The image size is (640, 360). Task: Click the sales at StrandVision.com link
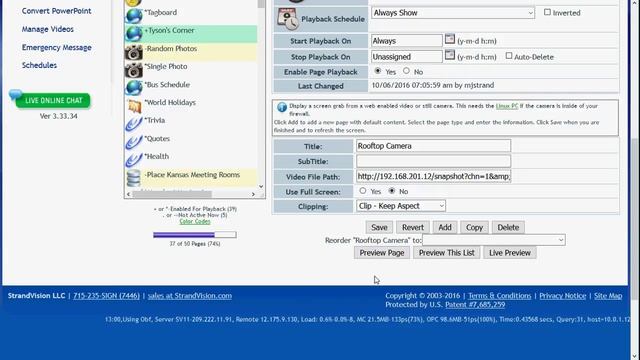point(190,296)
